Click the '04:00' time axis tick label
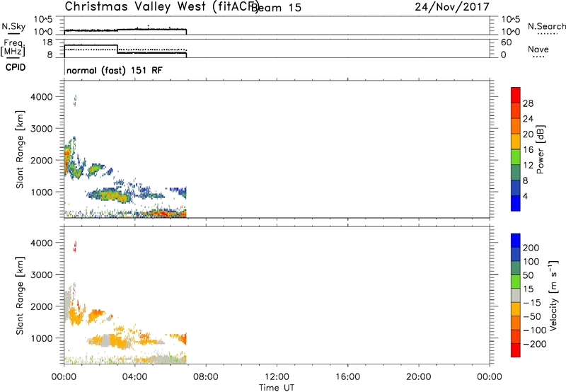 [x=134, y=377]
